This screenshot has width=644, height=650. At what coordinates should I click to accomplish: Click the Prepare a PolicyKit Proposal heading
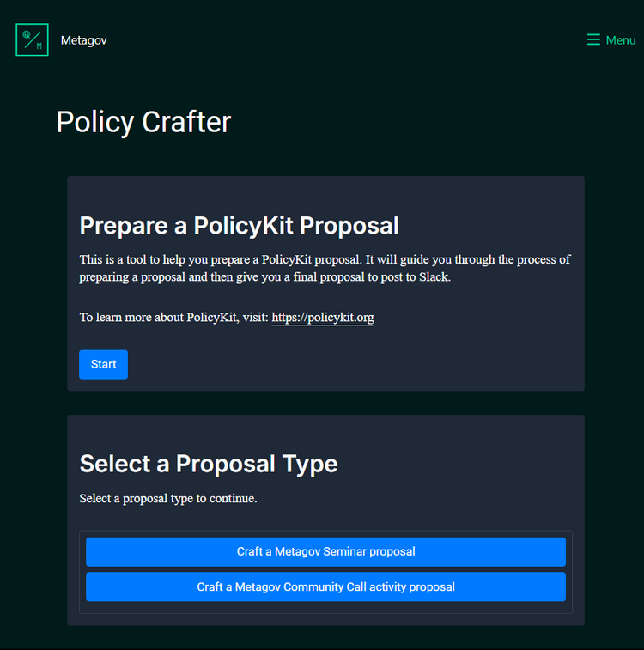point(239,225)
